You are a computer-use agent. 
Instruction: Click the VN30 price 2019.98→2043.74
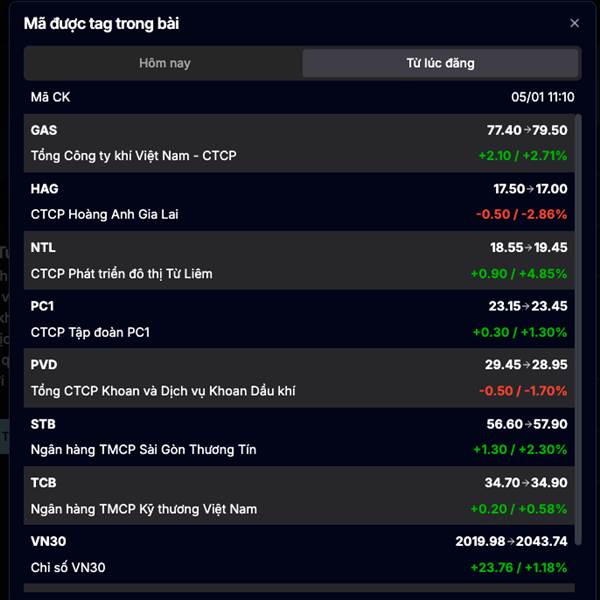pos(511,541)
